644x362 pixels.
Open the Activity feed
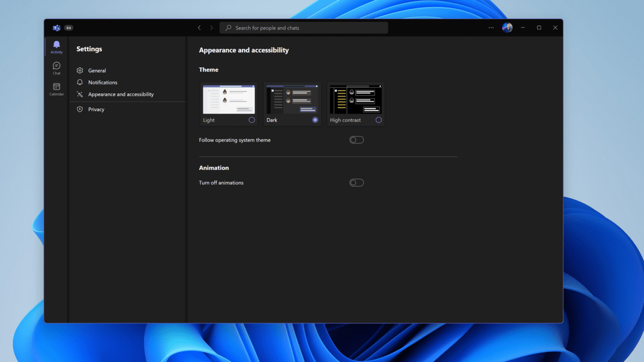point(56,46)
